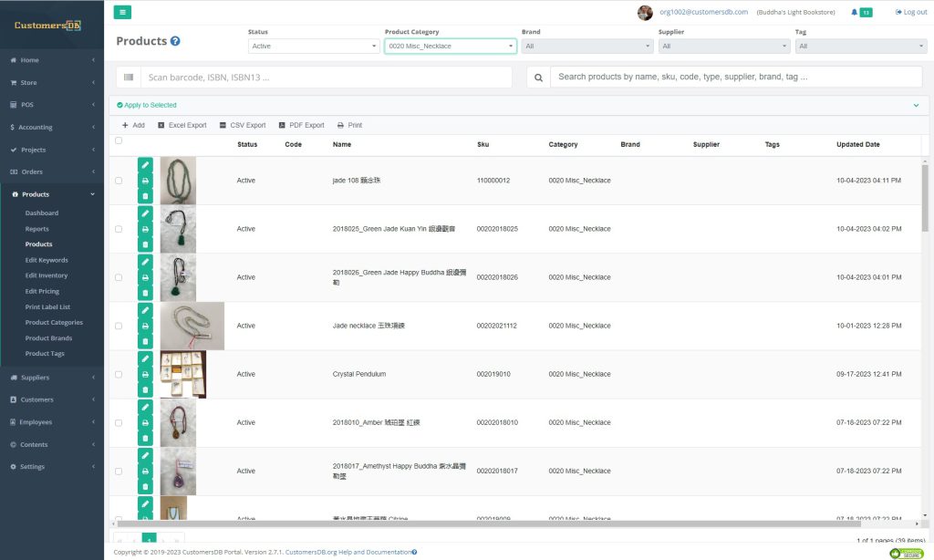Open the Product Category dropdown

point(450,46)
